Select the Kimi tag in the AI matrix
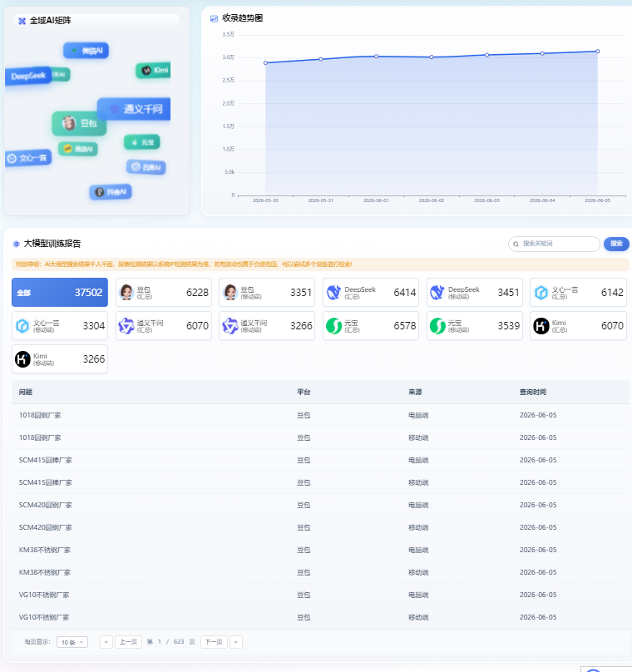The width and height of the screenshot is (632, 672). pyautogui.click(x=153, y=71)
